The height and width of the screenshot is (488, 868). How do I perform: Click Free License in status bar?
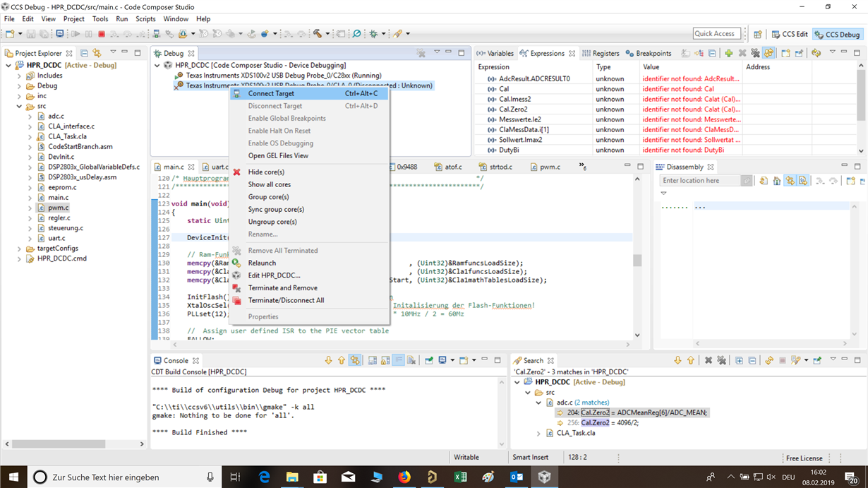804,458
